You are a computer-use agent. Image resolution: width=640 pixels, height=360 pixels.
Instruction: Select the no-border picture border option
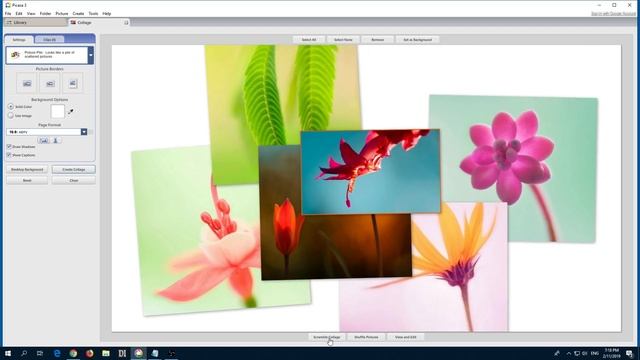click(x=27, y=83)
